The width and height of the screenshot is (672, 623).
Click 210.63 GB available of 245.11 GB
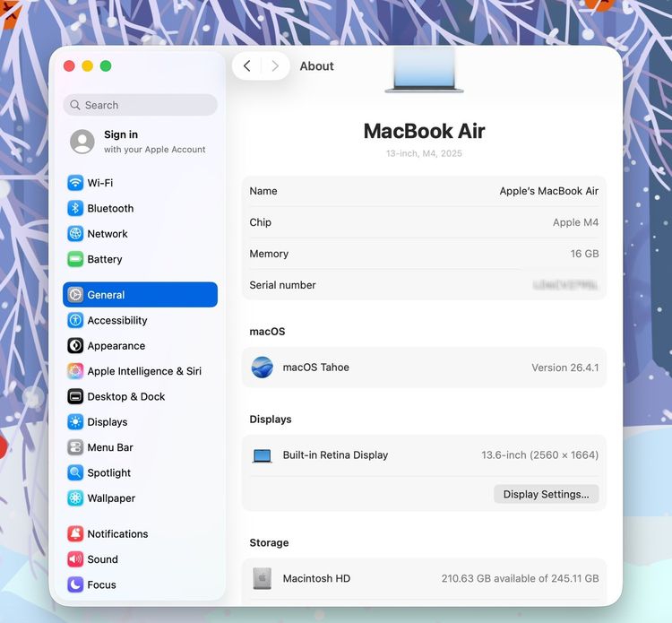coord(521,578)
